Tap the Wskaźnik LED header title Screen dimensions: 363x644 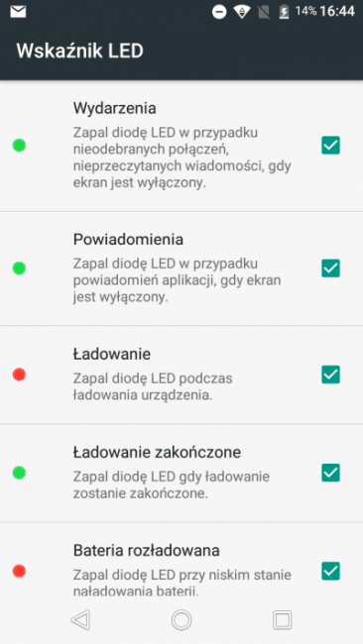[79, 51]
